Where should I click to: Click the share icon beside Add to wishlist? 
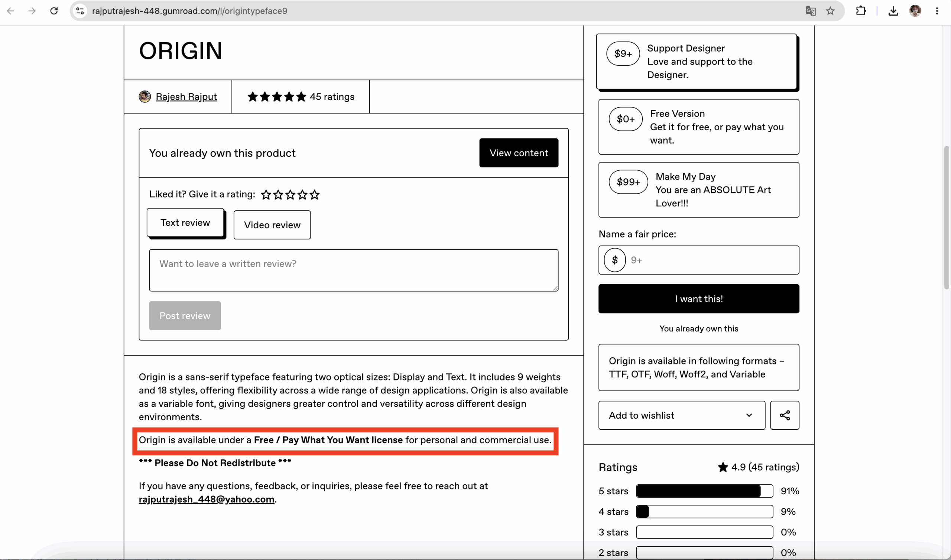click(x=785, y=415)
